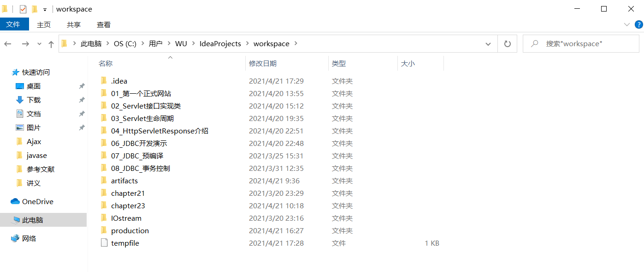Click the search workspace input box
Viewport: 644px width, 272px height.
click(581, 44)
